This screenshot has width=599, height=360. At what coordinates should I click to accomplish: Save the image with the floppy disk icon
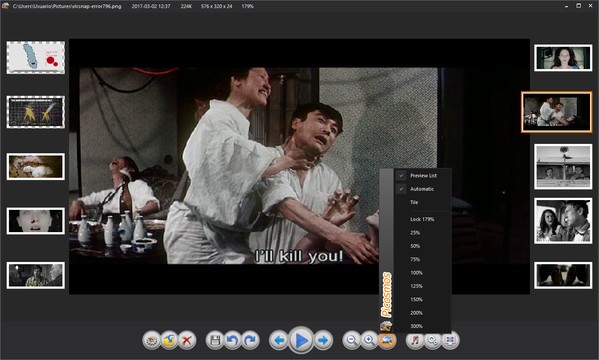coord(215,340)
